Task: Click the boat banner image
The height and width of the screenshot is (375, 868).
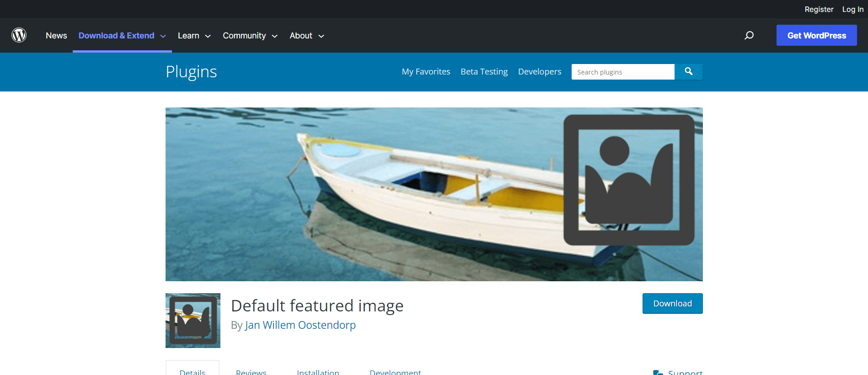Action: [x=434, y=194]
